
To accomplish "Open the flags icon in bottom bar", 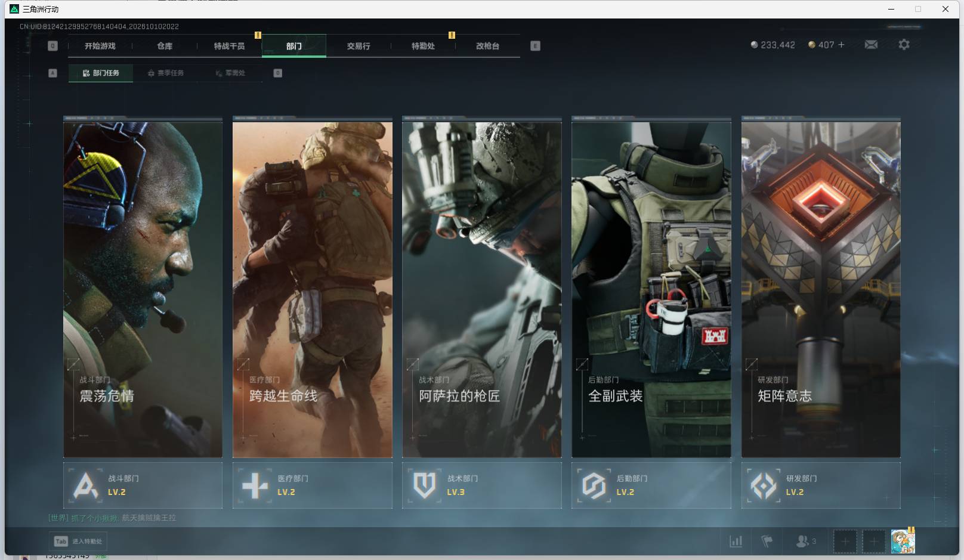I will click(767, 542).
